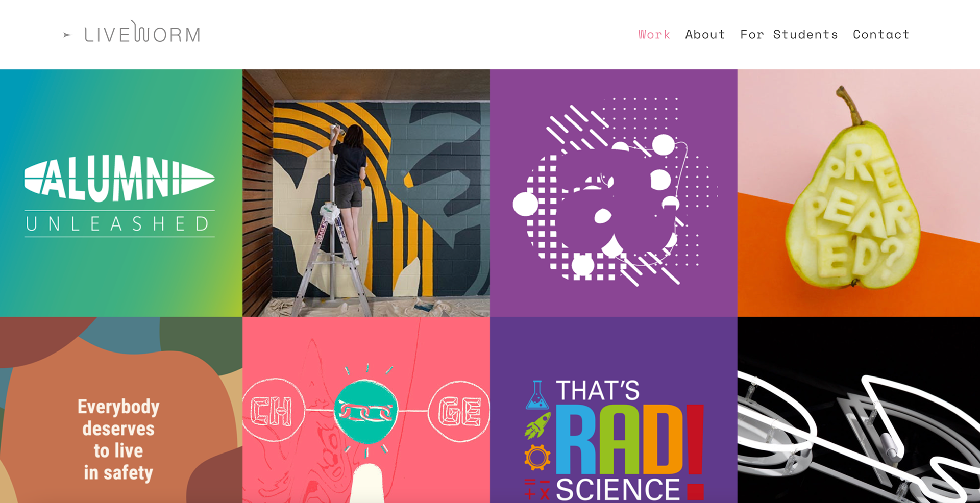This screenshot has width=980, height=503.
Task: Open the purple abstract dots project
Action: point(614,193)
